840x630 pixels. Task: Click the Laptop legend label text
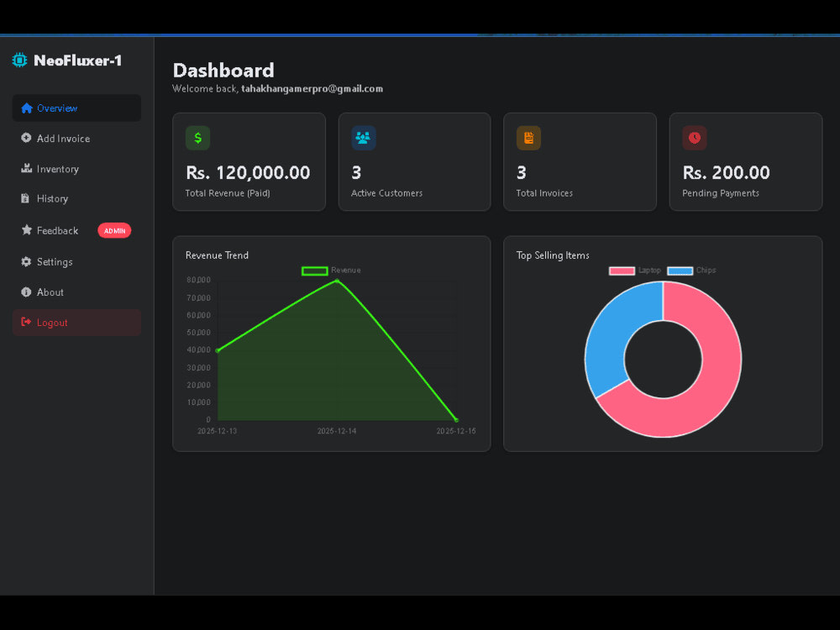[649, 270]
